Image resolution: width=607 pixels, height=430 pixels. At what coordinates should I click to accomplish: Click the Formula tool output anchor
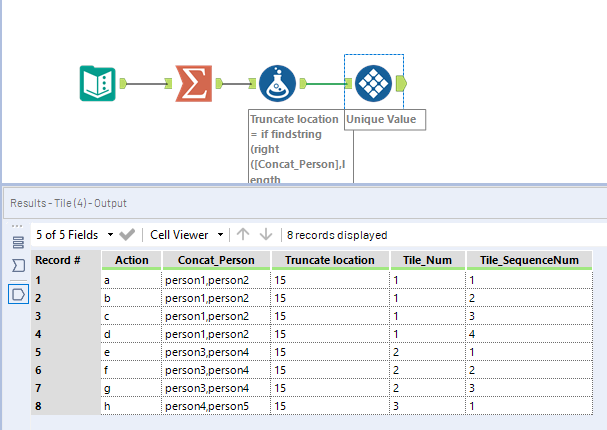(x=303, y=83)
